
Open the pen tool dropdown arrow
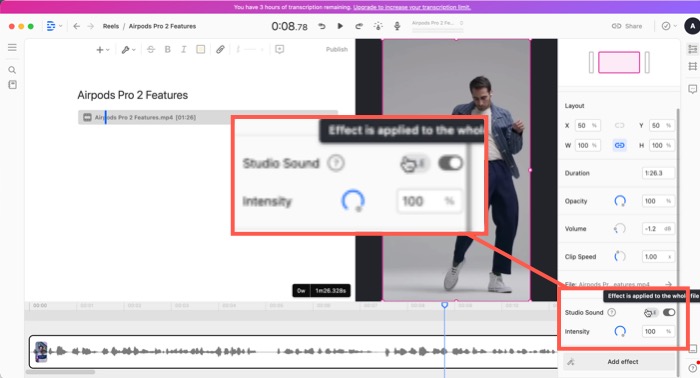tap(133, 50)
